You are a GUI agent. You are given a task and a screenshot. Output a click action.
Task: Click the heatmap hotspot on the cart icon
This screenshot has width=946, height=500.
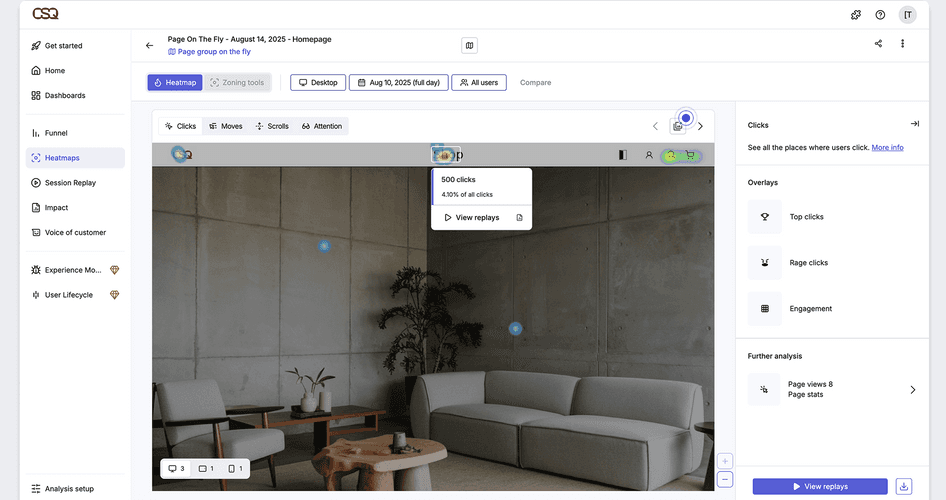coord(689,155)
